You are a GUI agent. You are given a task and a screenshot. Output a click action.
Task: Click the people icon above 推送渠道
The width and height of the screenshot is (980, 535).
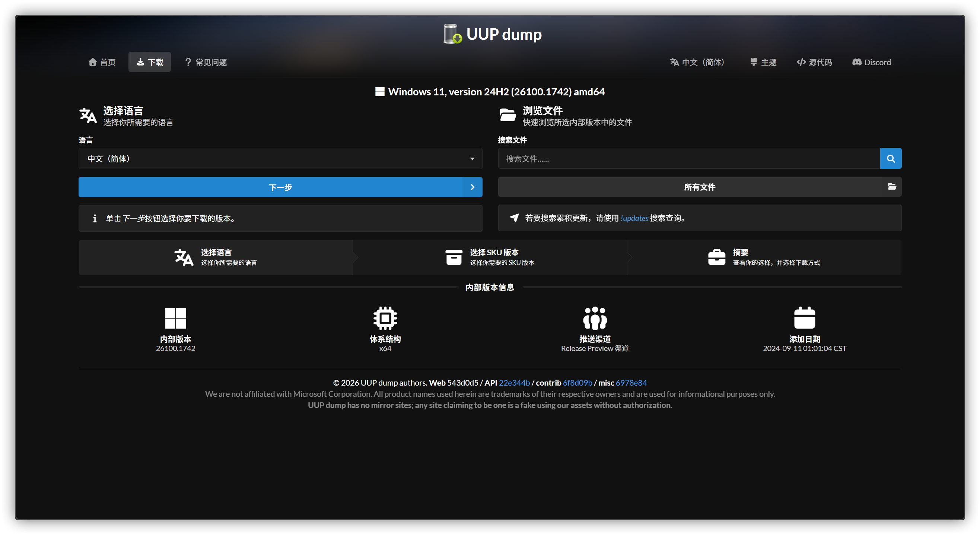coord(595,318)
